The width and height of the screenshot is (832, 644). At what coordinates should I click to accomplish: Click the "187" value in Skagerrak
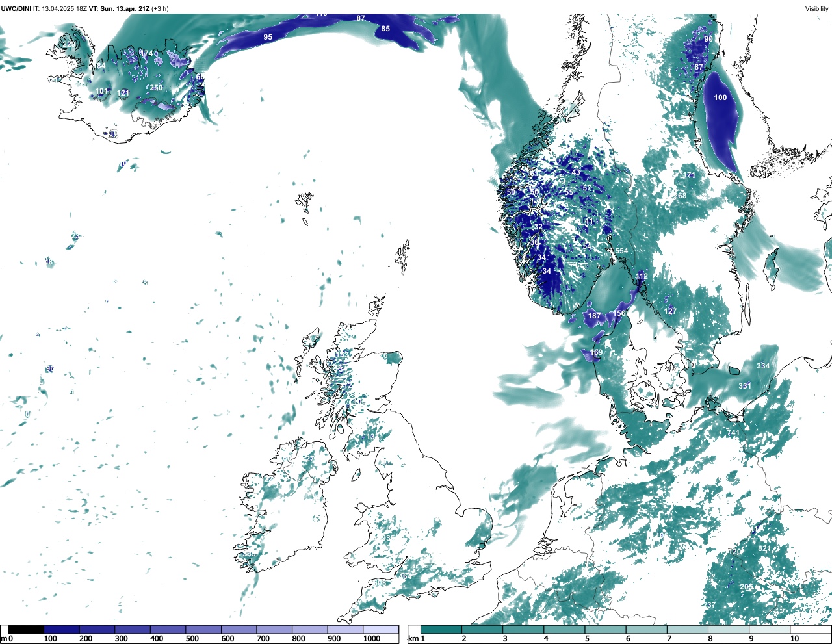[x=594, y=316]
